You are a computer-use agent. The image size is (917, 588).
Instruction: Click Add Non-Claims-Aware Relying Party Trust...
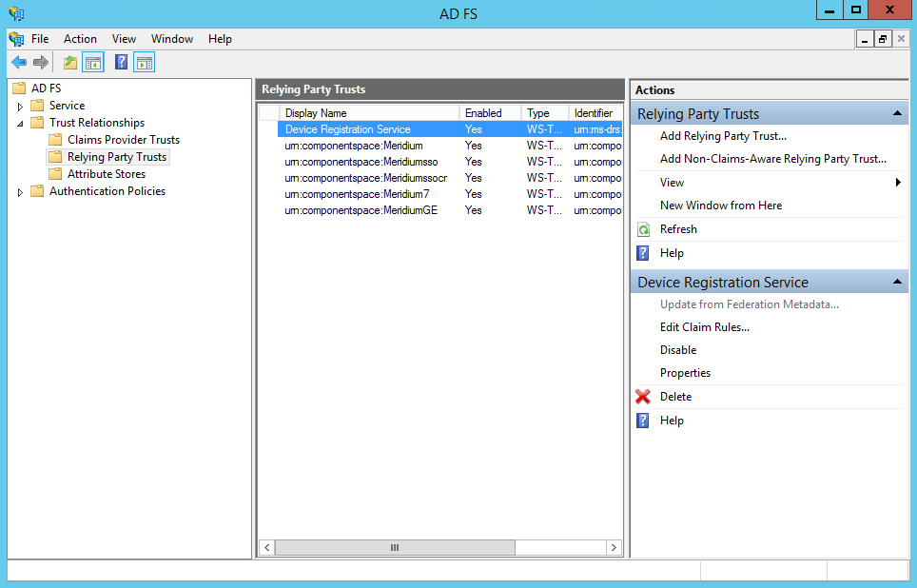click(x=773, y=159)
